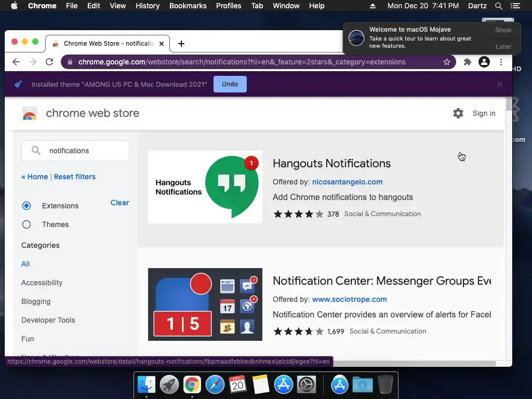Image resolution: width=532 pixels, height=399 pixels.
Task: Open Trash from the Dock
Action: point(385,384)
